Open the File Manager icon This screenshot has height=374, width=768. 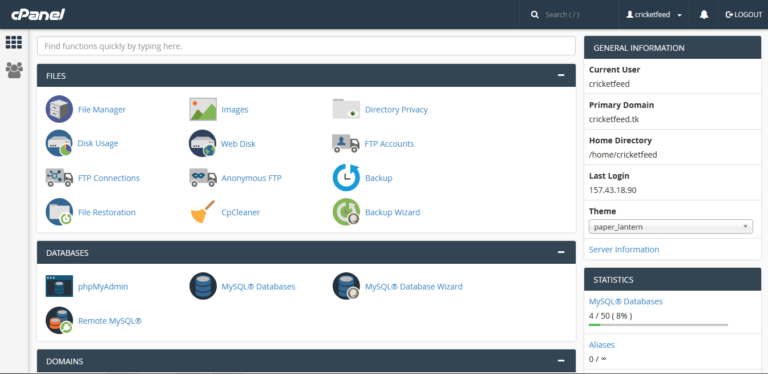[59, 109]
